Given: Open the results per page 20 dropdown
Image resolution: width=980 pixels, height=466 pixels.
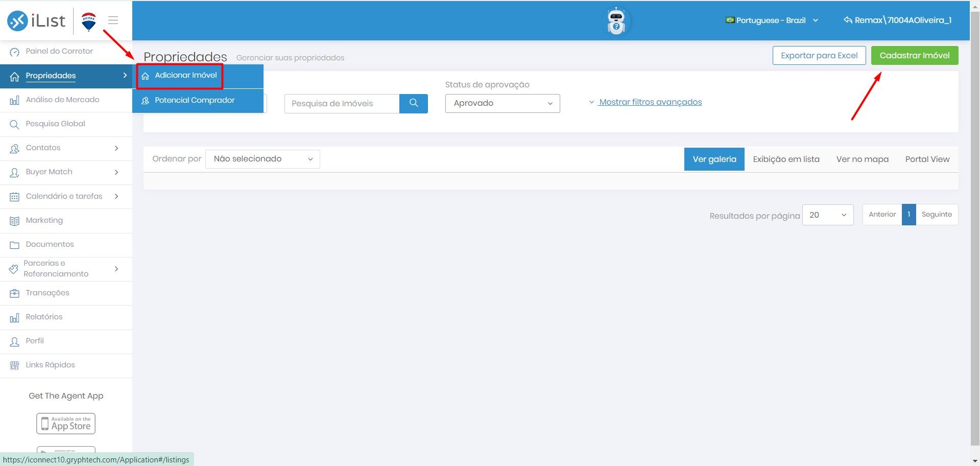Looking at the screenshot, I should click(x=828, y=215).
